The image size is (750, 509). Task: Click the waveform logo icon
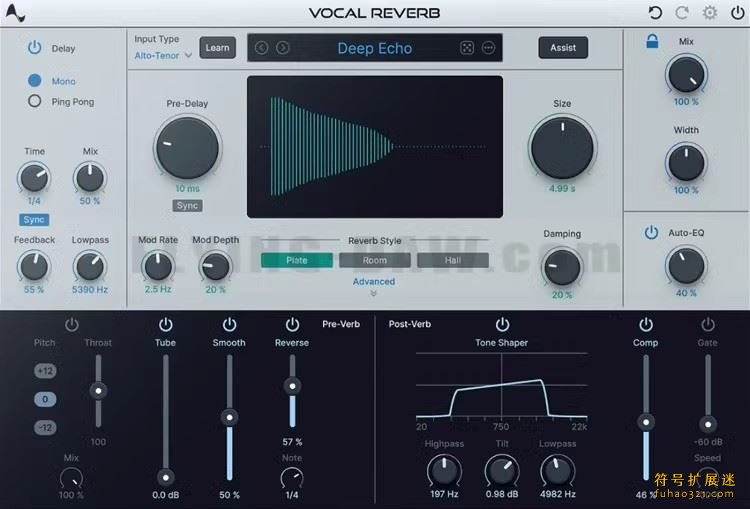[15, 13]
